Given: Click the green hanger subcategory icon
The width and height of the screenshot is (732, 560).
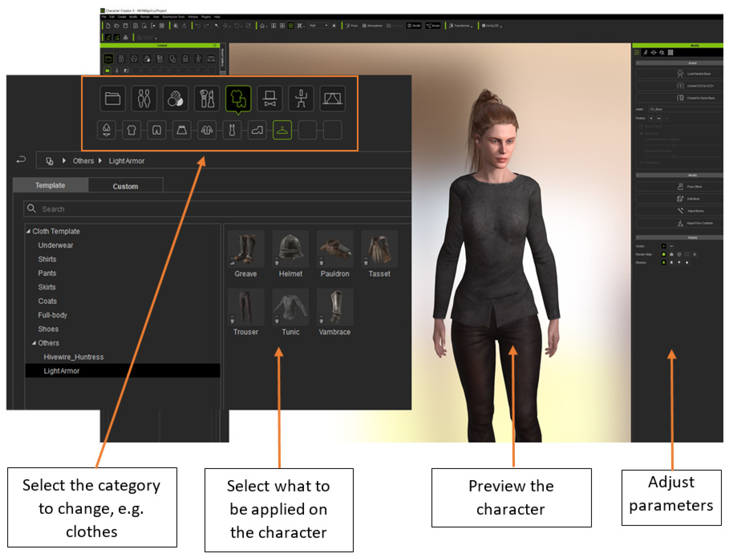Looking at the screenshot, I should click(282, 130).
